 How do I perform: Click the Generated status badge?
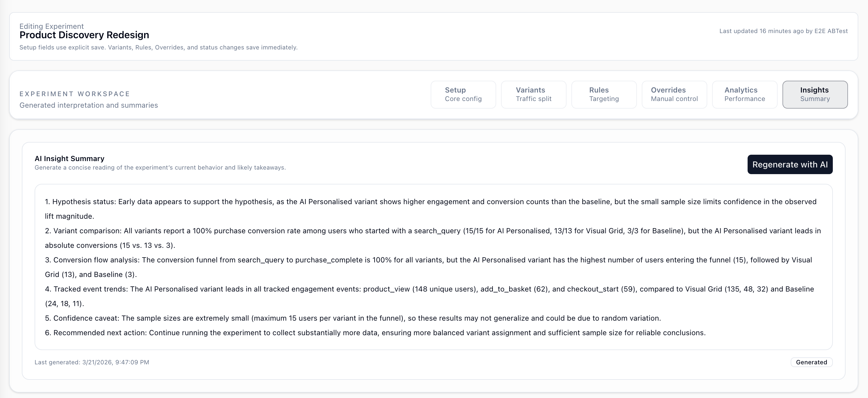811,362
